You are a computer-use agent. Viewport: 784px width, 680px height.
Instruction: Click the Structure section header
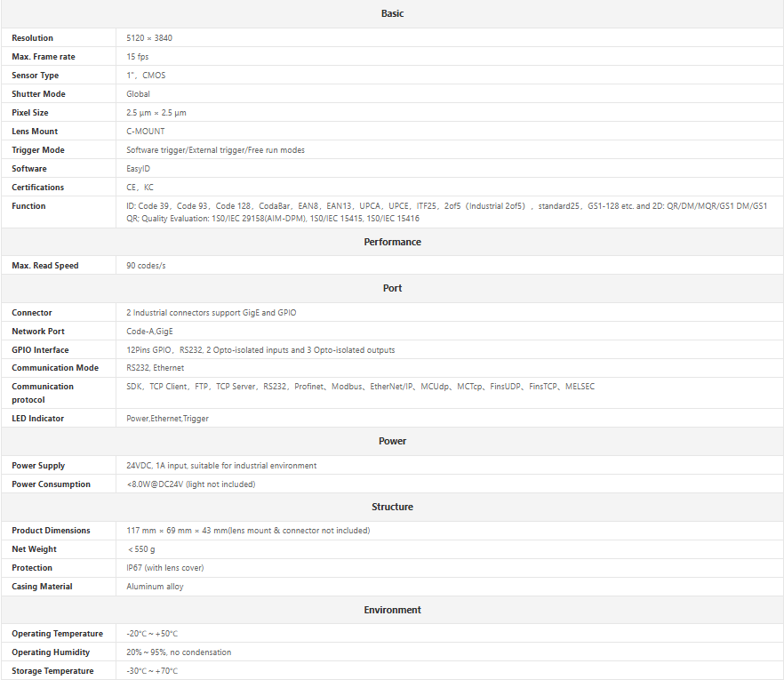392,507
